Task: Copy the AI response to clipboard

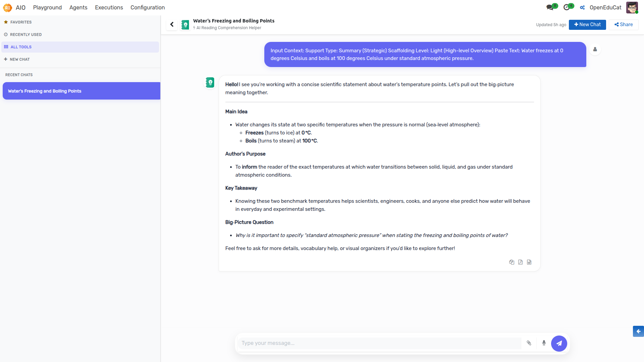Action: (x=512, y=262)
